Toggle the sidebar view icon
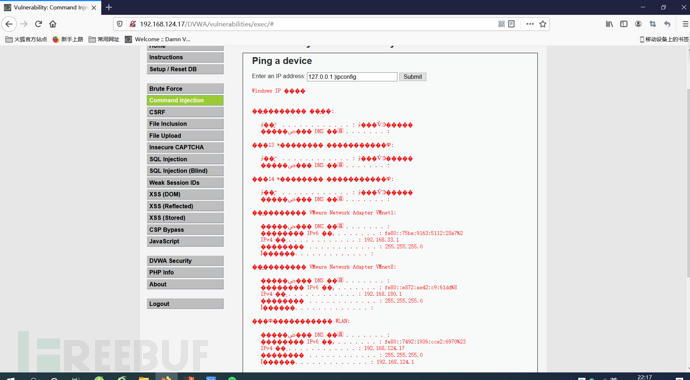 624,24
